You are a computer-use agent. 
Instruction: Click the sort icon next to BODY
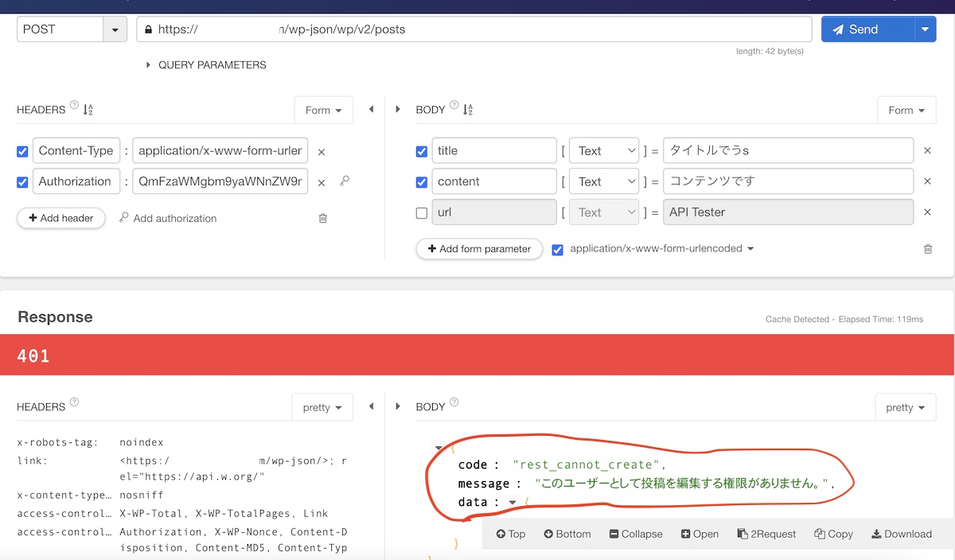point(466,109)
